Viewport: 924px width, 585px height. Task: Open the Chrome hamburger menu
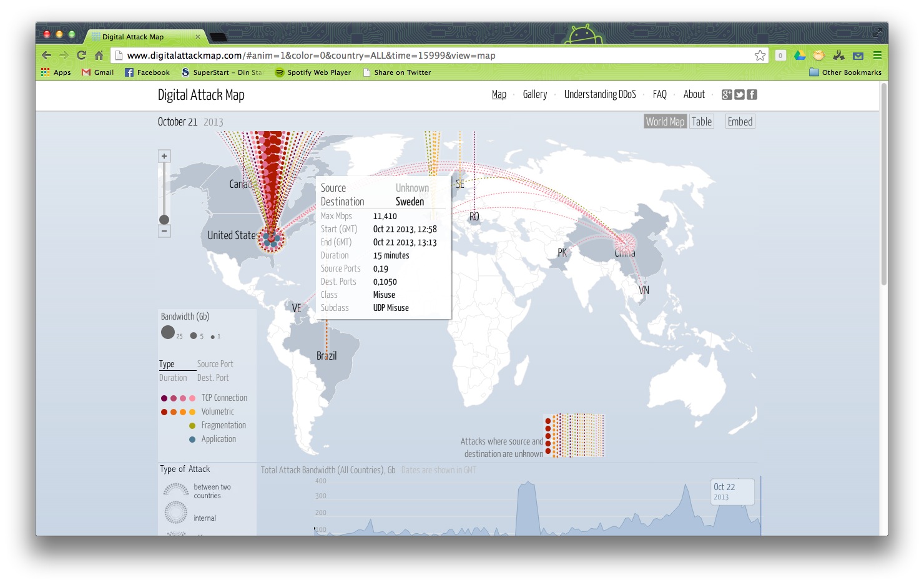pos(877,56)
